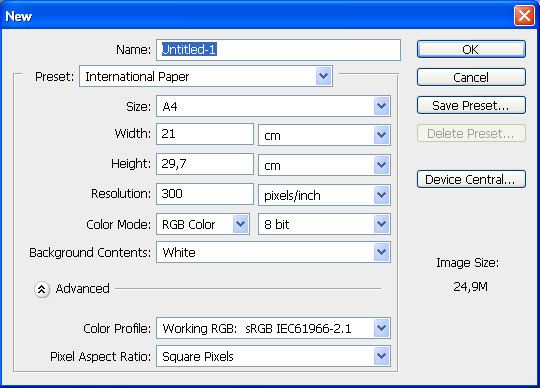Viewport: 540px width, 388px height.
Task: Click the Color Profile label
Action: 117,328
